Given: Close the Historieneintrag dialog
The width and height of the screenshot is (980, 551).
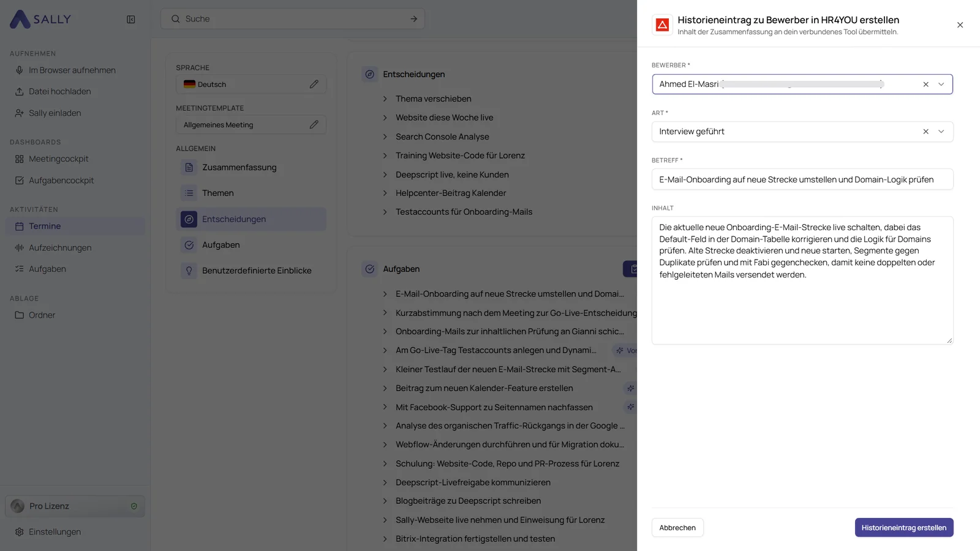Looking at the screenshot, I should click(x=960, y=25).
